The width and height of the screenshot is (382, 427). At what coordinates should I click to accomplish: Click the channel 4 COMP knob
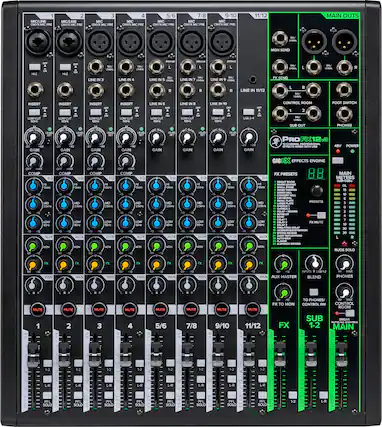coord(125,161)
